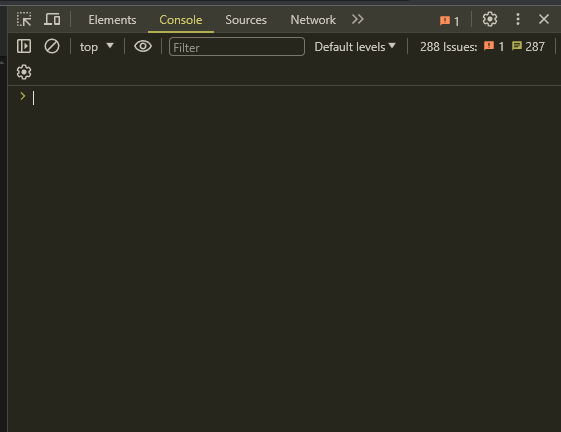
Task: Open console settings gear below the toolbar
Action: tap(24, 72)
